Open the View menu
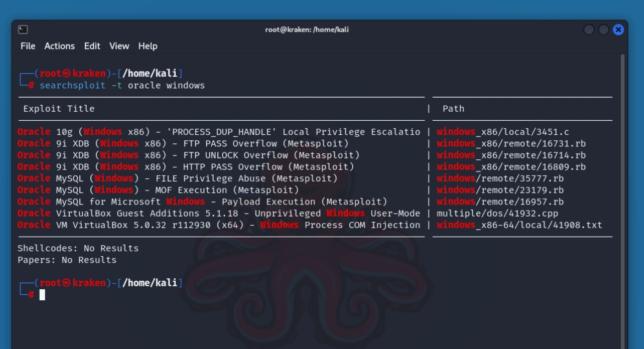The width and height of the screenshot is (644, 349). 119,46
